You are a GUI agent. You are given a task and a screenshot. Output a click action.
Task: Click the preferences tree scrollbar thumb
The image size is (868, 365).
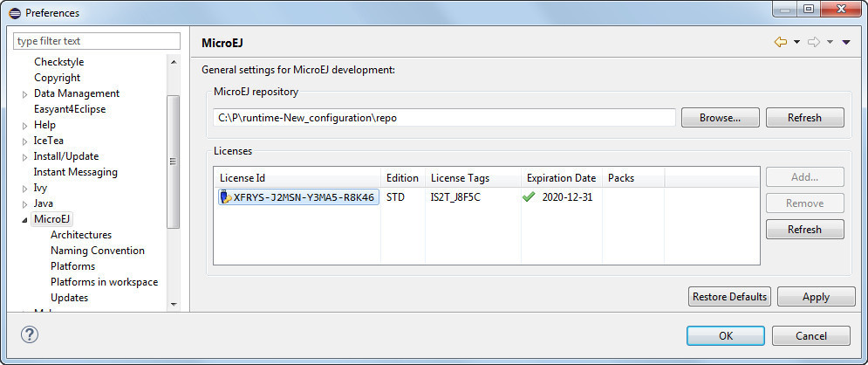click(x=174, y=162)
